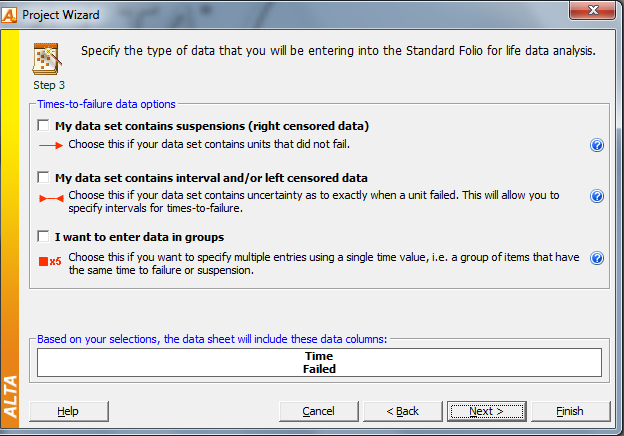Tick the enter data in groups checkbox
The width and height of the screenshot is (624, 436).
43,236
